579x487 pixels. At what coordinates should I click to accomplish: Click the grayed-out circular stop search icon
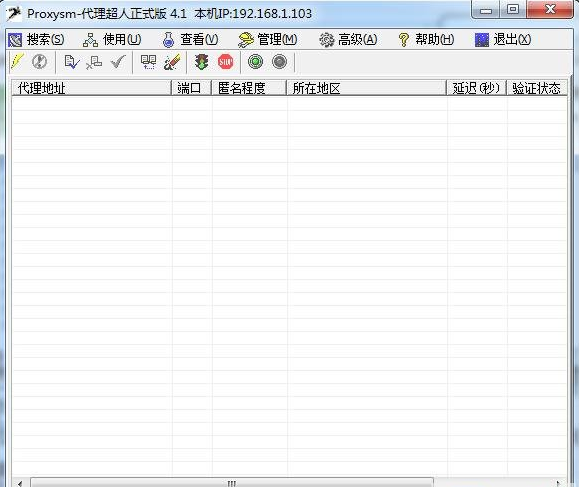[39, 62]
